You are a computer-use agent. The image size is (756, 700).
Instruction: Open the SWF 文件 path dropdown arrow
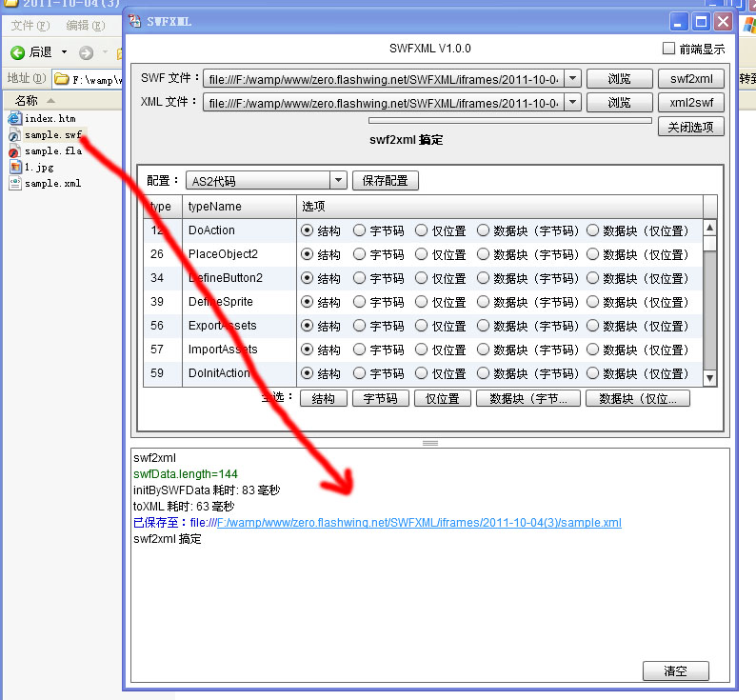click(x=572, y=78)
